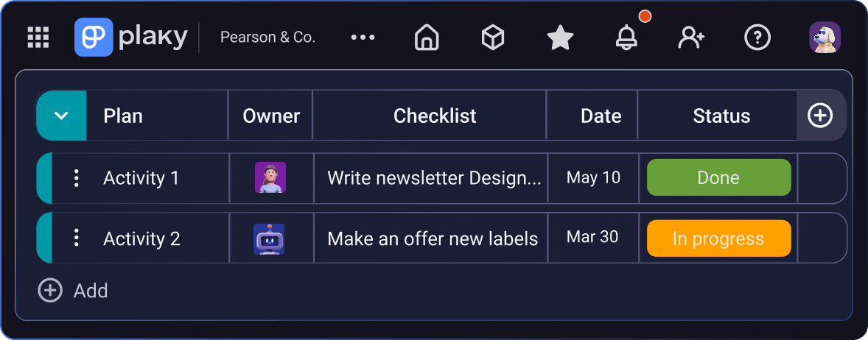Open Activity 1 owner avatar
Screen dimensions: 868x340
pyautogui.click(x=270, y=178)
